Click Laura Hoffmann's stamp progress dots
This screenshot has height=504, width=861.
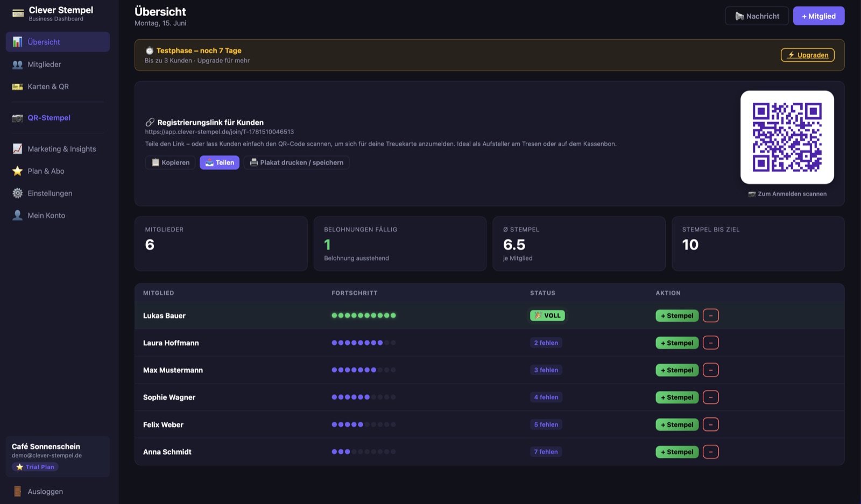click(x=364, y=343)
